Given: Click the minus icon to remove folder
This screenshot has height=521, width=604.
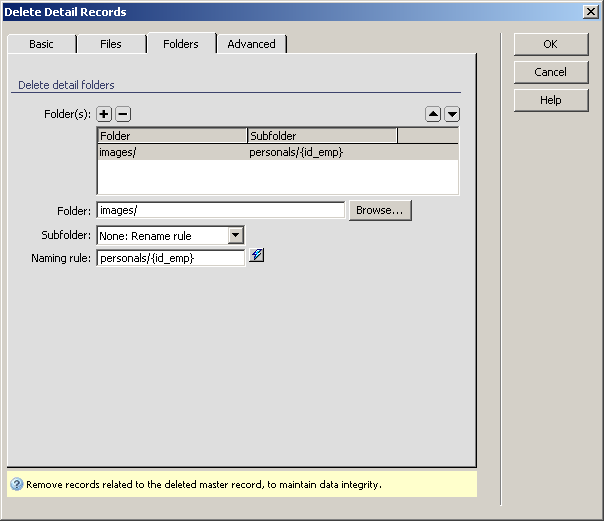Looking at the screenshot, I should 123,115.
